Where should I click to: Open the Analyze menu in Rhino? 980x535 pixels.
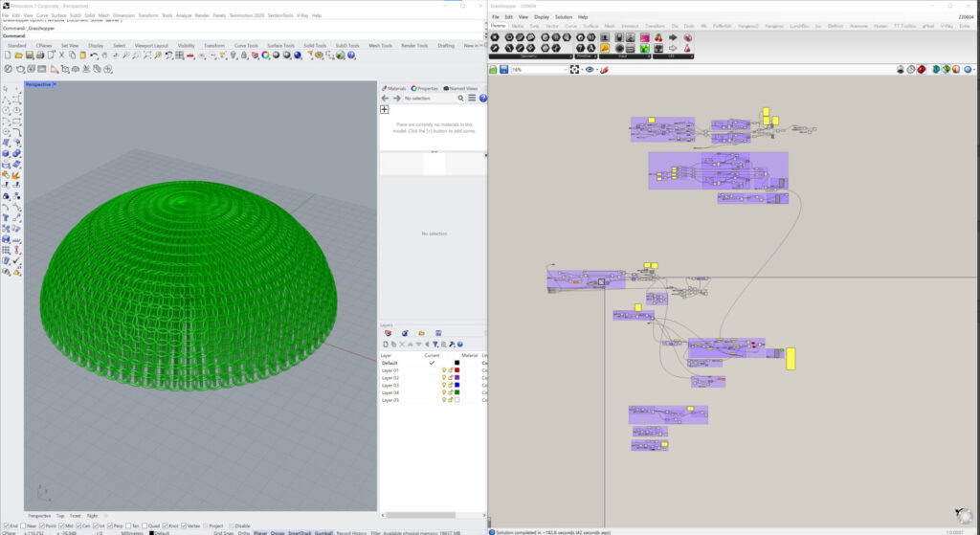click(x=183, y=15)
